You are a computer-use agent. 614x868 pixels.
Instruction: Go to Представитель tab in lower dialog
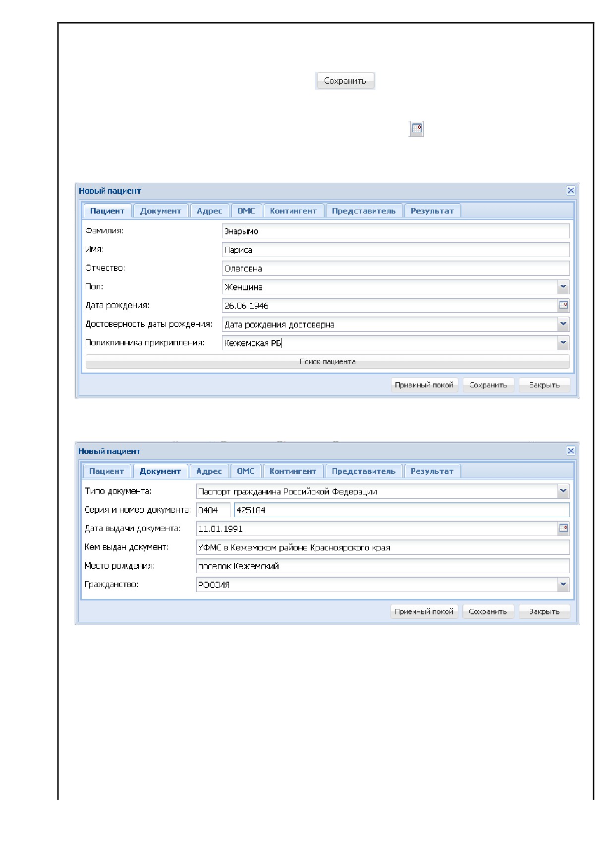[364, 471]
